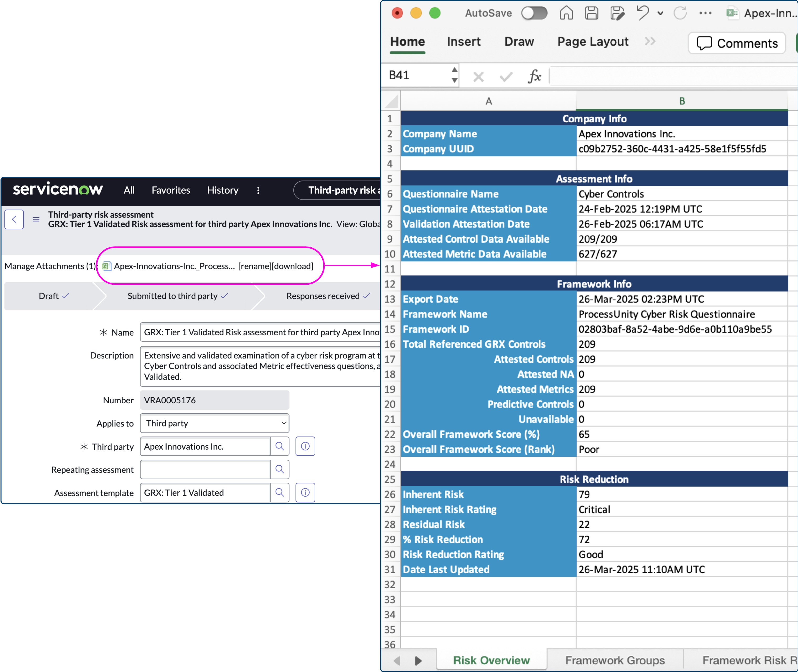Open the Applies to dropdown
Viewport: 798px width, 672px height.
pos(215,423)
